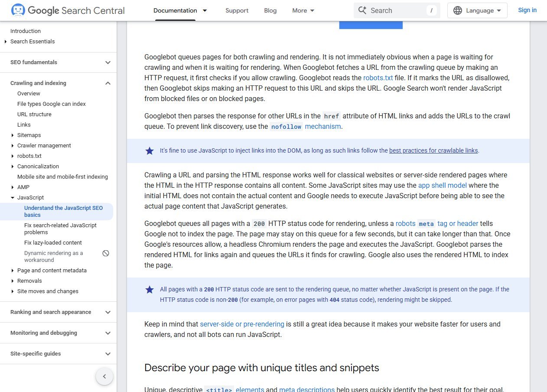Click the deprecated icon beside Dynamic rendering

106,253
